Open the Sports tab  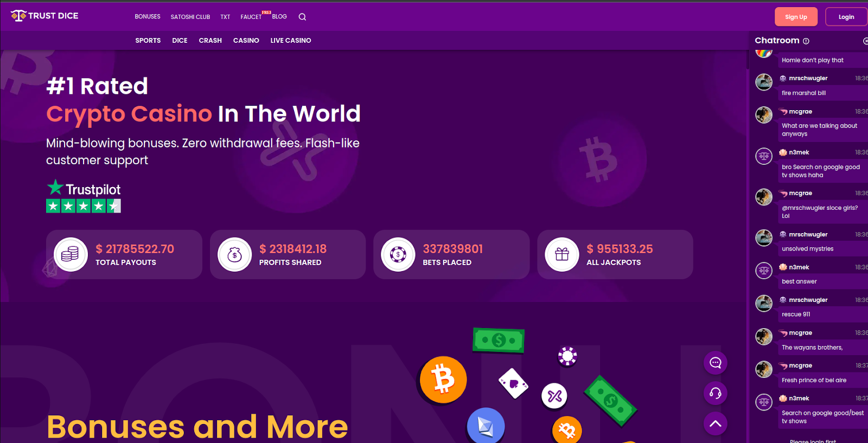[148, 41]
